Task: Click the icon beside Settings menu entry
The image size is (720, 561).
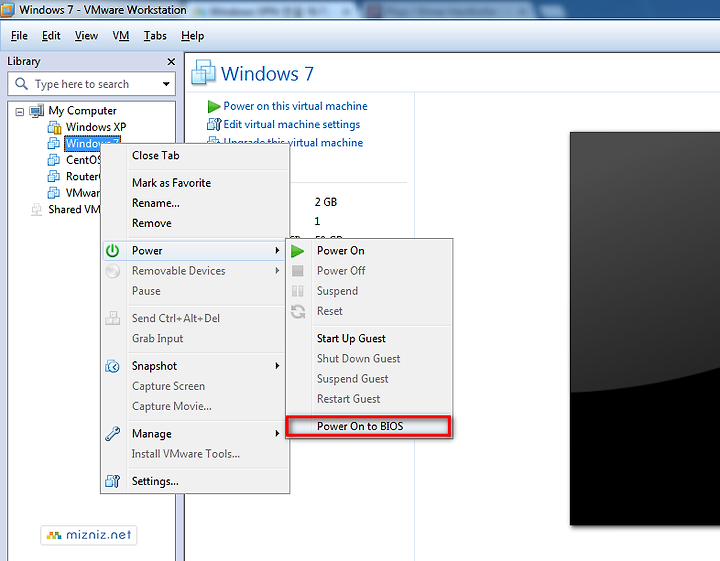Action: pyautogui.click(x=112, y=481)
